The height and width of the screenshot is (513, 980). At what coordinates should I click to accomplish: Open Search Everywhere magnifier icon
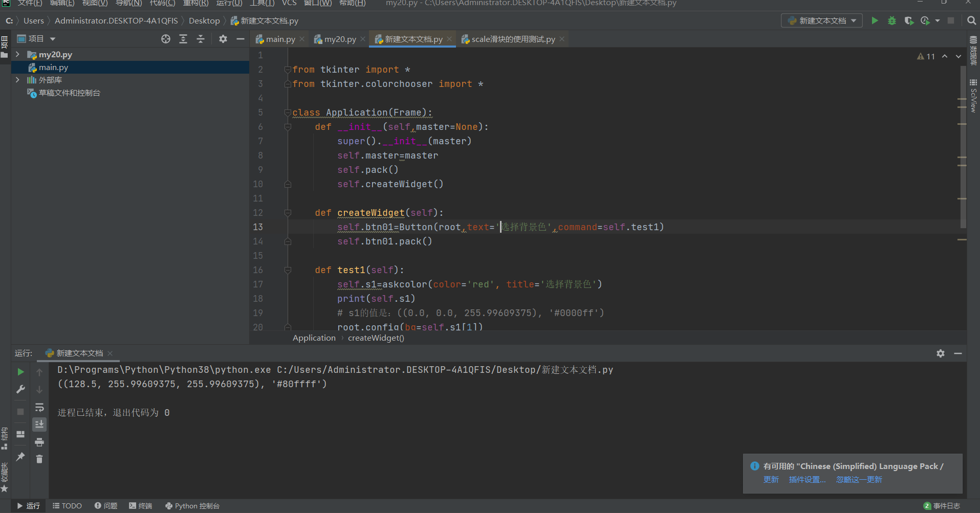point(971,21)
